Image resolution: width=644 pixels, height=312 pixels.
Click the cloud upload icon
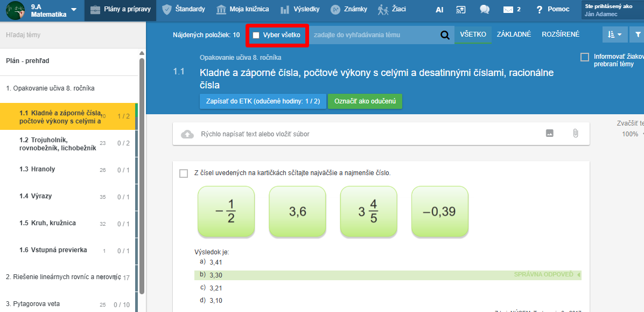pyautogui.click(x=187, y=134)
